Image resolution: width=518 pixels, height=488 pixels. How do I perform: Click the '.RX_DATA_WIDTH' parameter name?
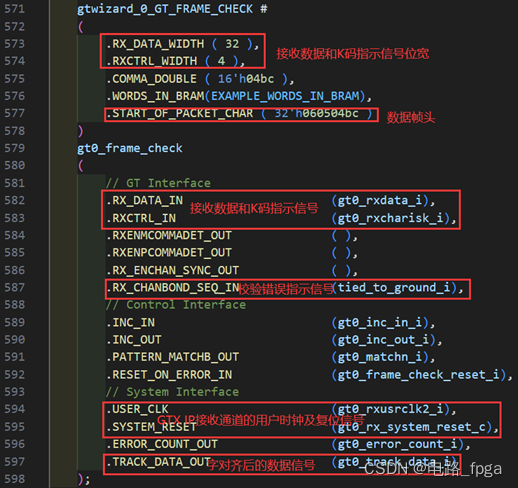pyautogui.click(x=155, y=44)
